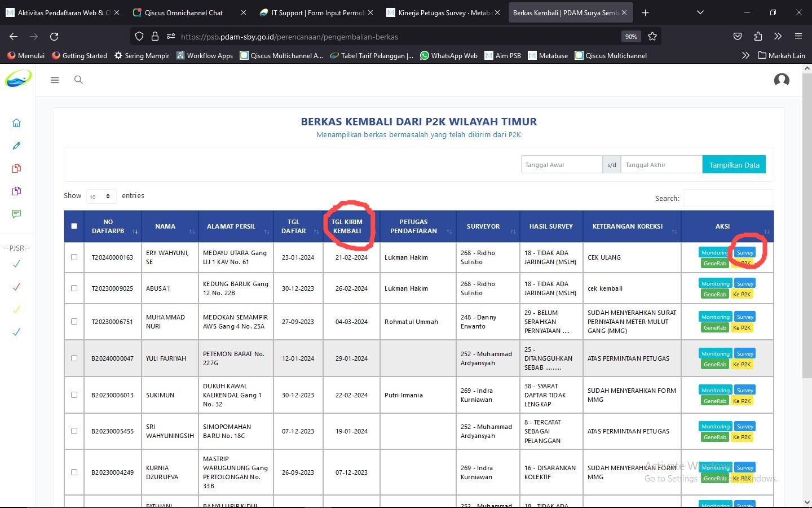This screenshot has width=812, height=508.
Task: Sort by NAMA column
Action: point(170,226)
